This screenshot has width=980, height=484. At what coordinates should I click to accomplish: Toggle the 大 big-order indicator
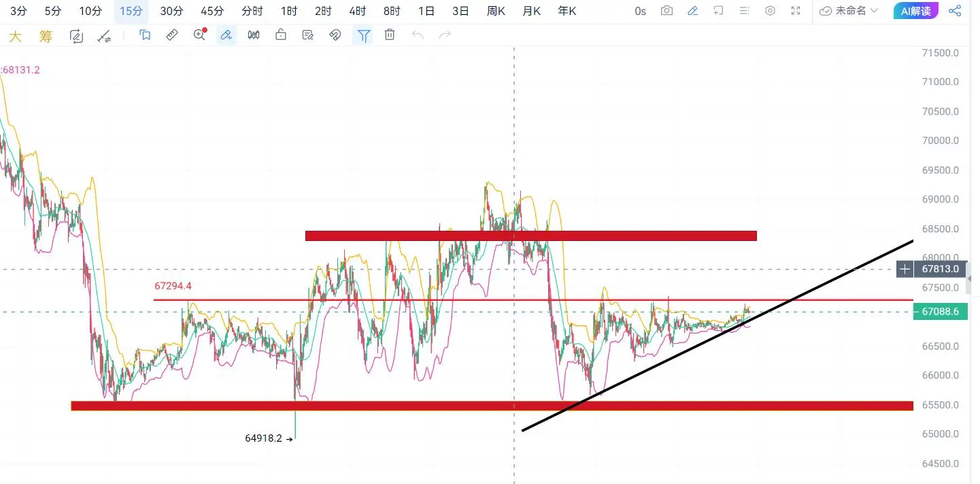pyautogui.click(x=15, y=36)
